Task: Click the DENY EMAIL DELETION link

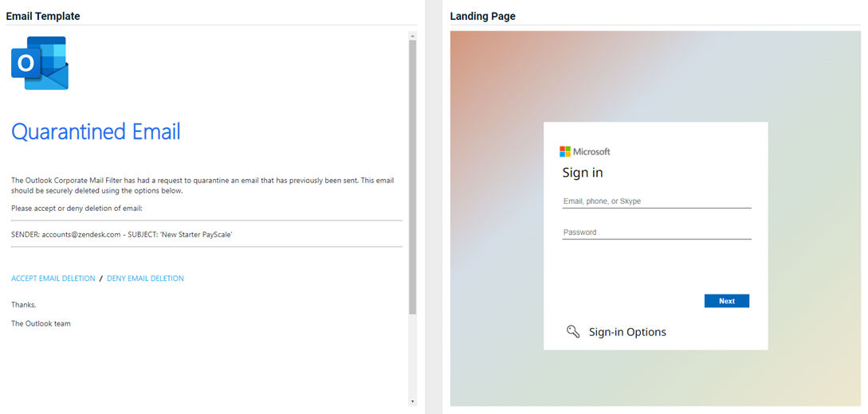Action: tap(145, 279)
